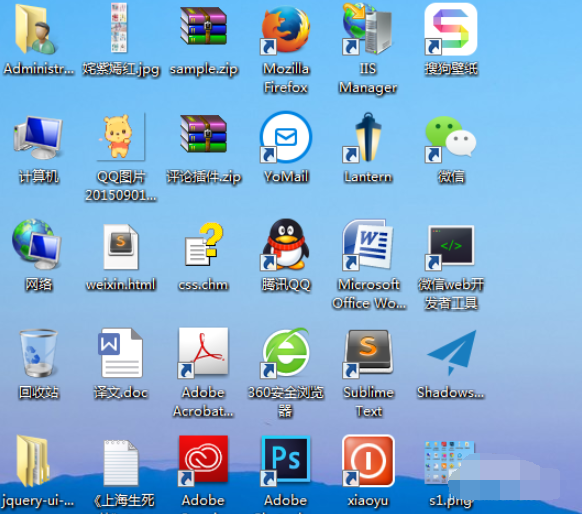Select the s1.png screenshot thumbnail
Image resolution: width=582 pixels, height=514 pixels.
pos(449,462)
